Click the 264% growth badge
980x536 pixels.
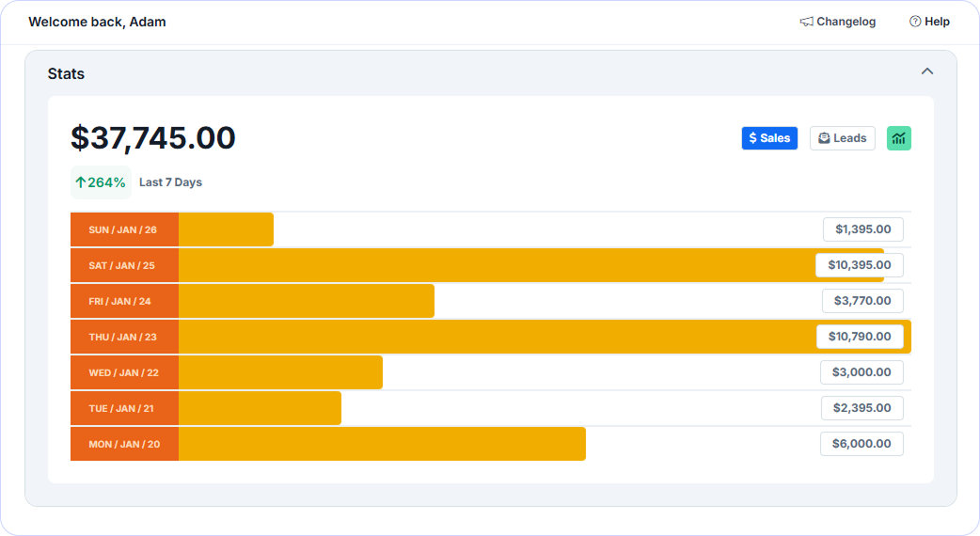(101, 182)
